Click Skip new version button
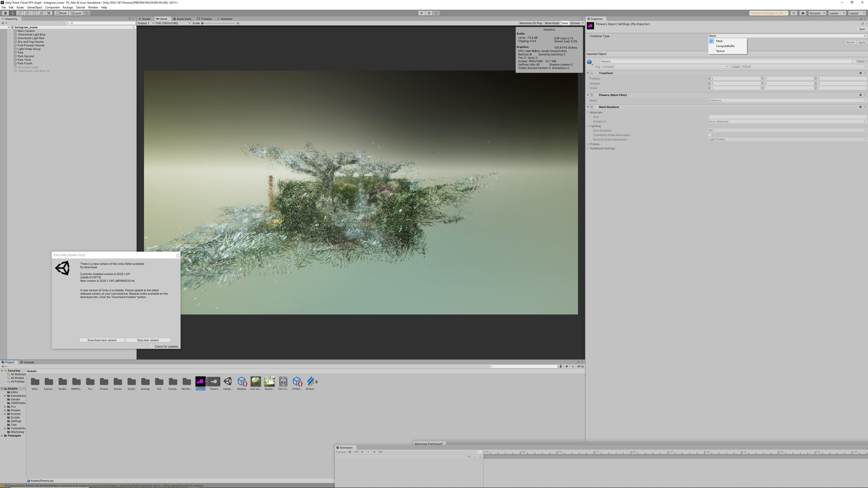 tap(148, 340)
